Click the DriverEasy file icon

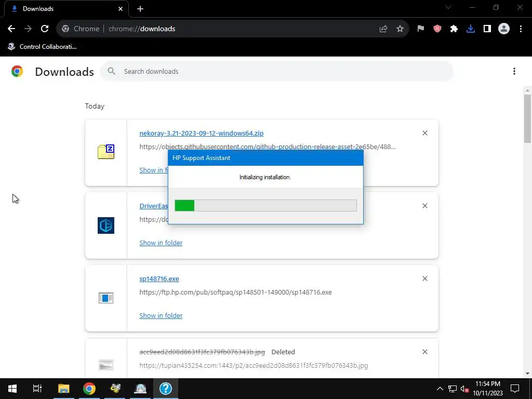106,225
